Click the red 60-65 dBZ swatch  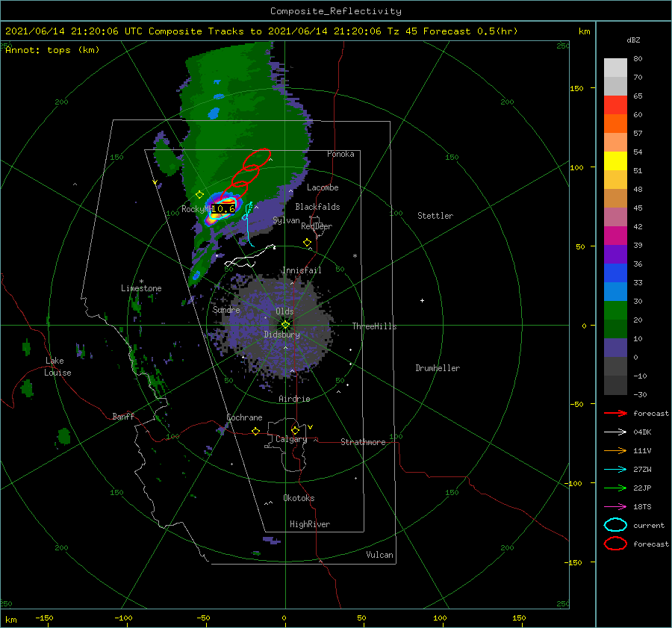tap(615, 105)
